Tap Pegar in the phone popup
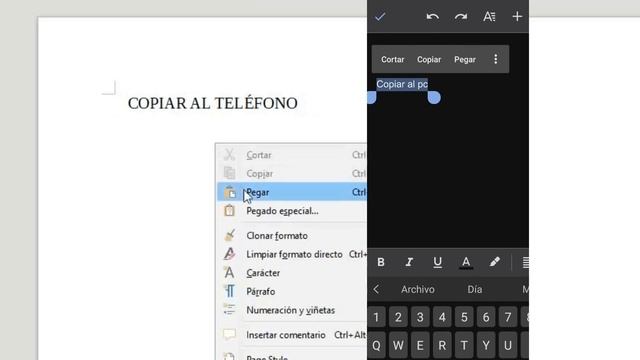This screenshot has height=360, width=640. coord(465,60)
